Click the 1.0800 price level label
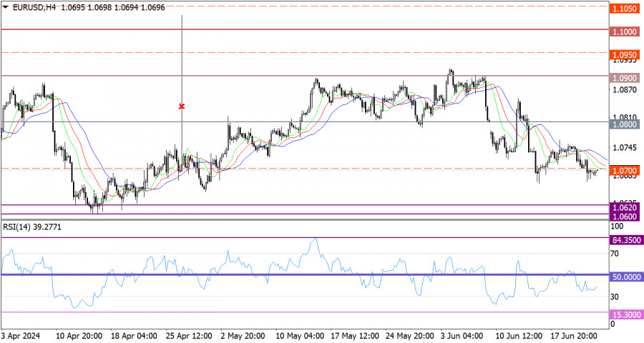This screenshot has width=644, height=343. pos(624,124)
